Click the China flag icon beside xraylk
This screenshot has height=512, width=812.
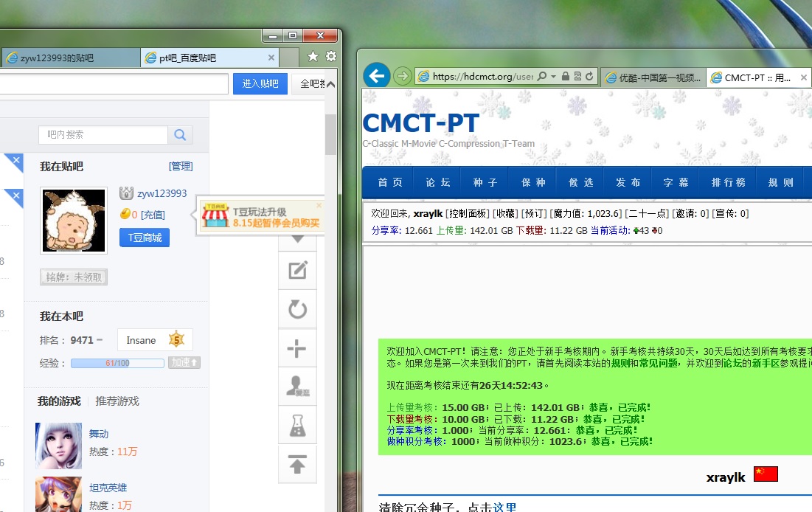(x=766, y=474)
